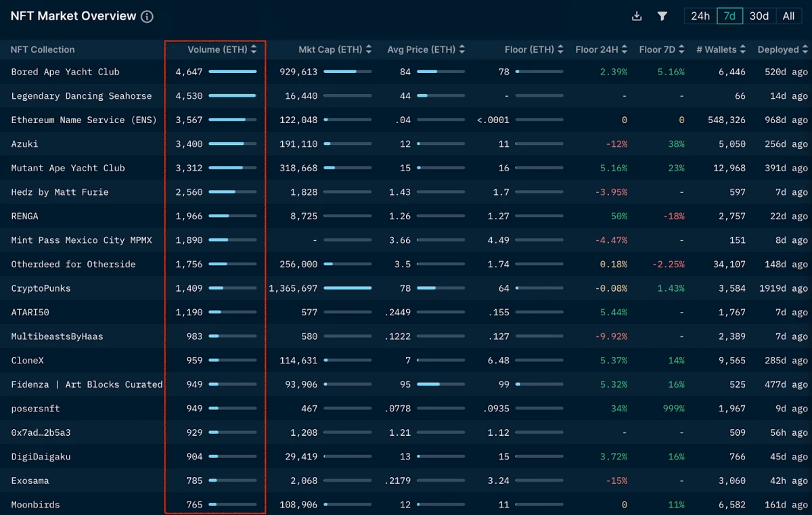Select the posersnft collection name
Screen dimensions: 812x515
(x=35, y=409)
